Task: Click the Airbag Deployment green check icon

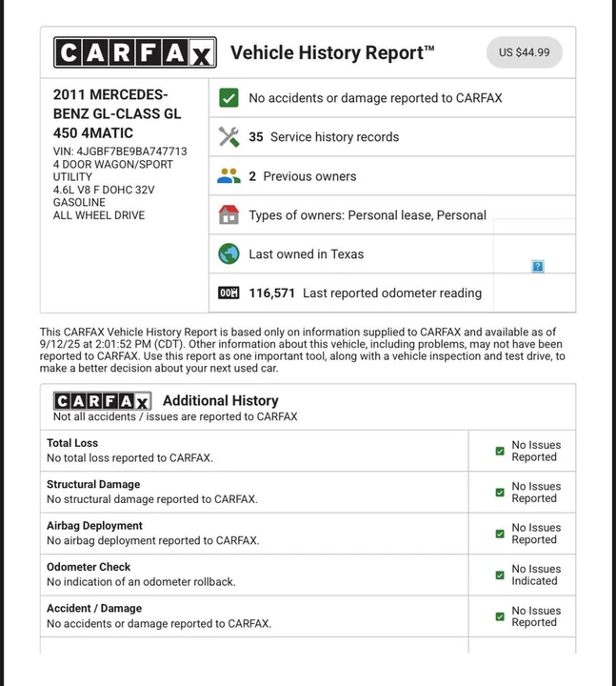Action: point(500,534)
